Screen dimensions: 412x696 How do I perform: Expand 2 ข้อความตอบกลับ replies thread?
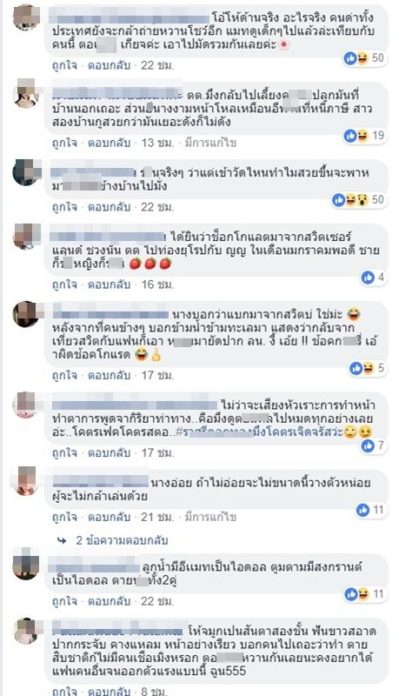click(x=122, y=540)
